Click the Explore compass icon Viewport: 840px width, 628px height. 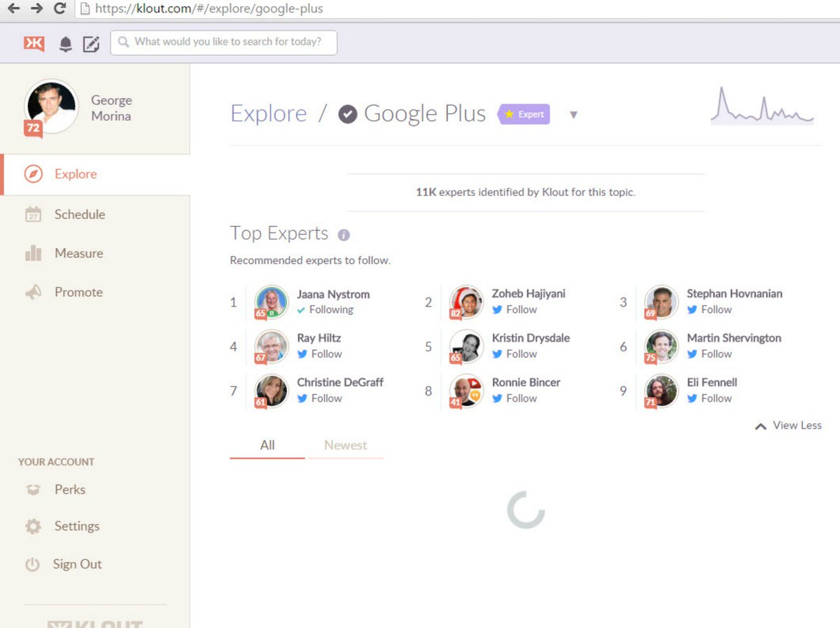(x=33, y=174)
